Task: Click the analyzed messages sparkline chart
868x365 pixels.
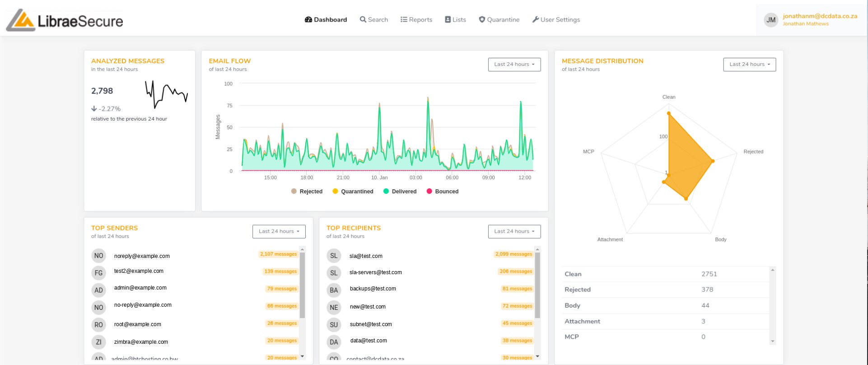Action: pos(166,94)
